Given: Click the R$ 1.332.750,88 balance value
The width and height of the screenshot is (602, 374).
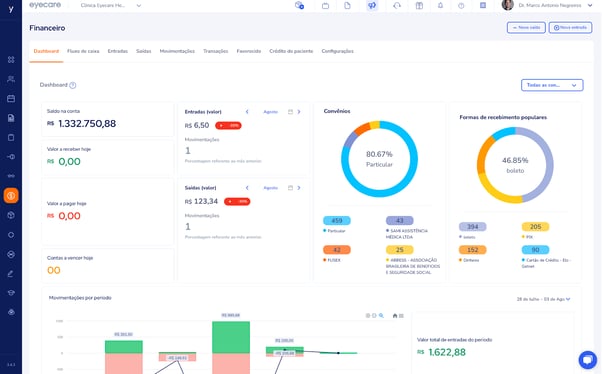Looking at the screenshot, I should coord(81,124).
